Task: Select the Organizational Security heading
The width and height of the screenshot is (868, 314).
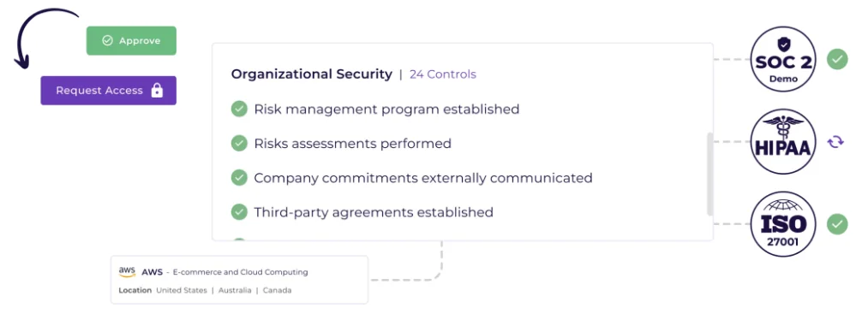Action: [x=312, y=74]
